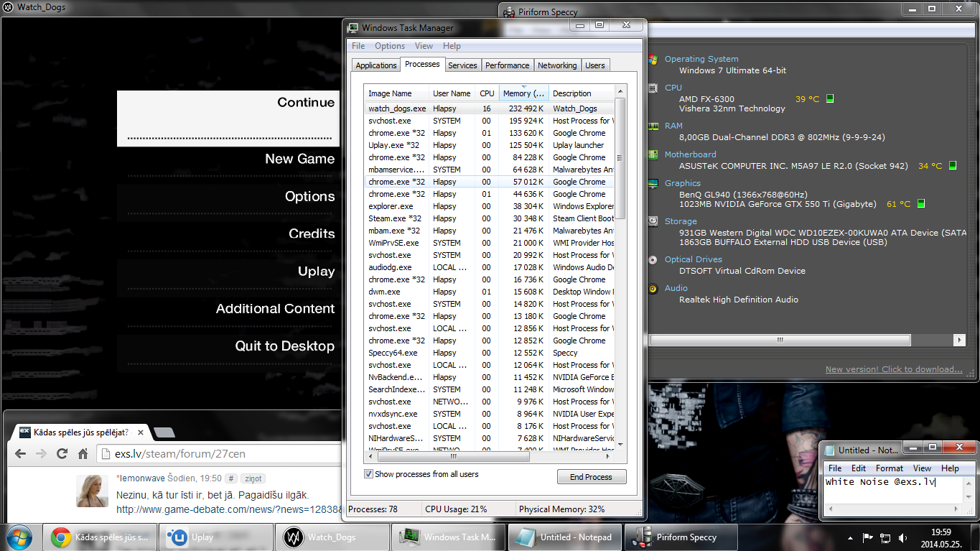Screen dimensions: 980x551
Task: Click the green GPU temperature indicator at 61 °C
Action: click(921, 204)
